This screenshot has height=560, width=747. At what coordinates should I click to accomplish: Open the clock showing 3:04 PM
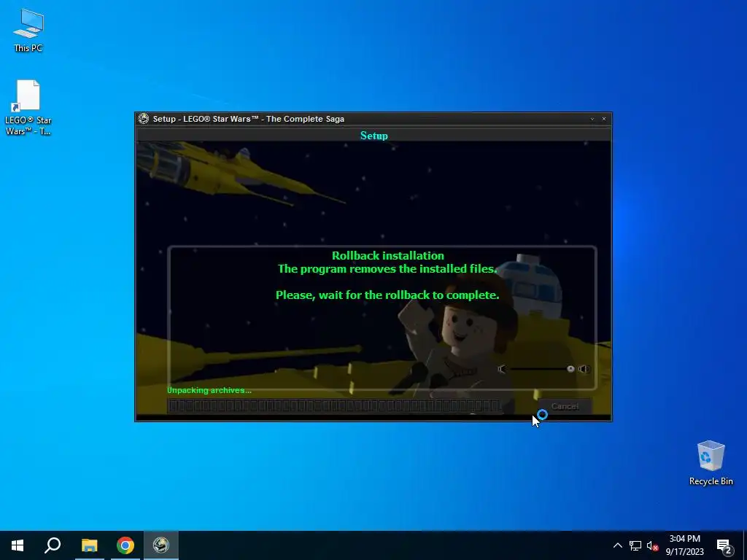click(x=684, y=545)
